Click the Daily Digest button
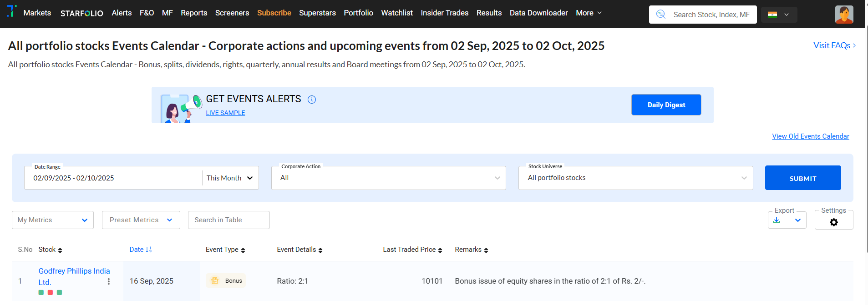This screenshot has width=868, height=305. click(666, 105)
